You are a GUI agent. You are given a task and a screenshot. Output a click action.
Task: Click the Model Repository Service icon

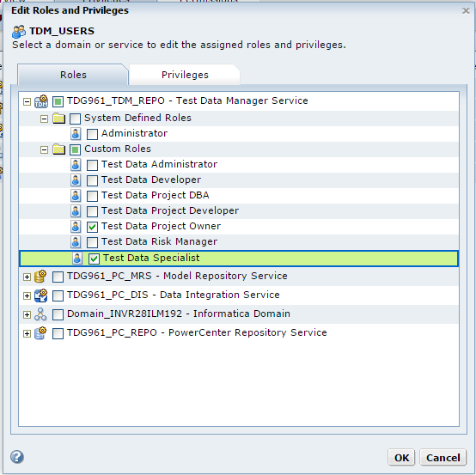(40, 277)
